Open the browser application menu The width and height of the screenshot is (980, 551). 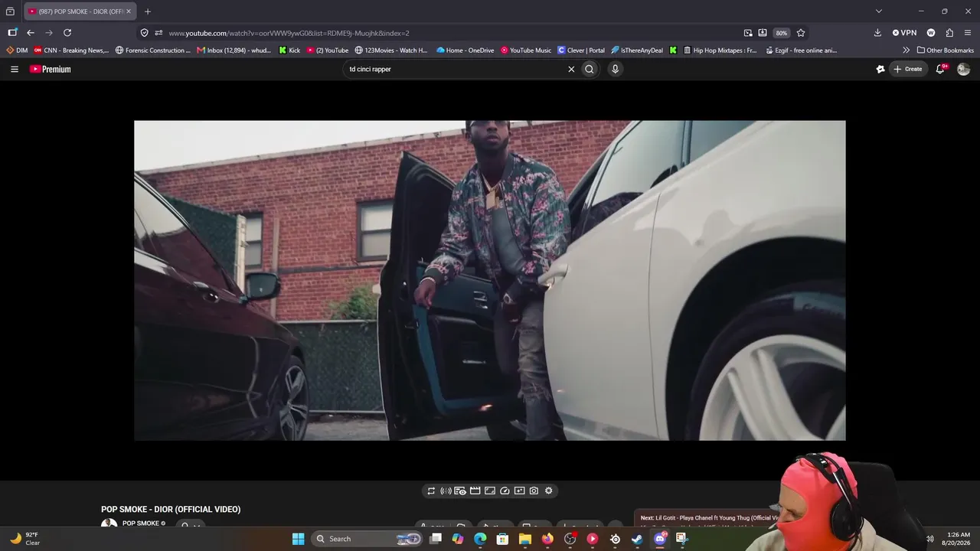(968, 33)
